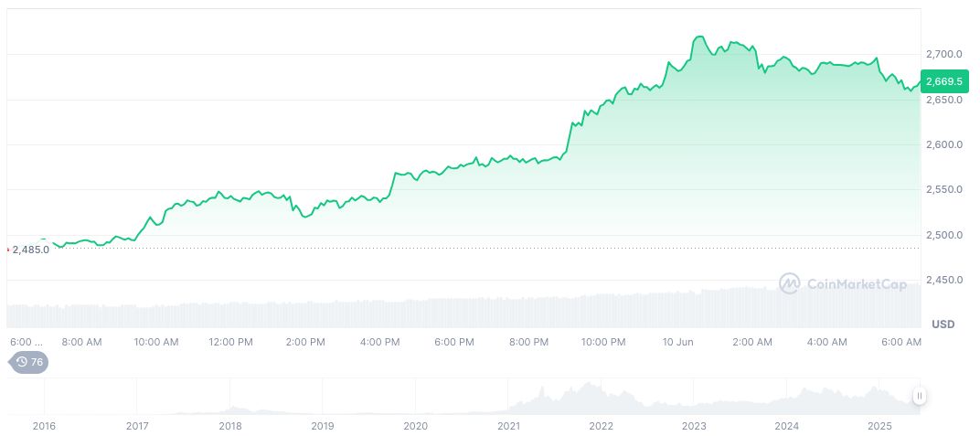Click the red marker beside 2,485.0

pyautogui.click(x=8, y=249)
